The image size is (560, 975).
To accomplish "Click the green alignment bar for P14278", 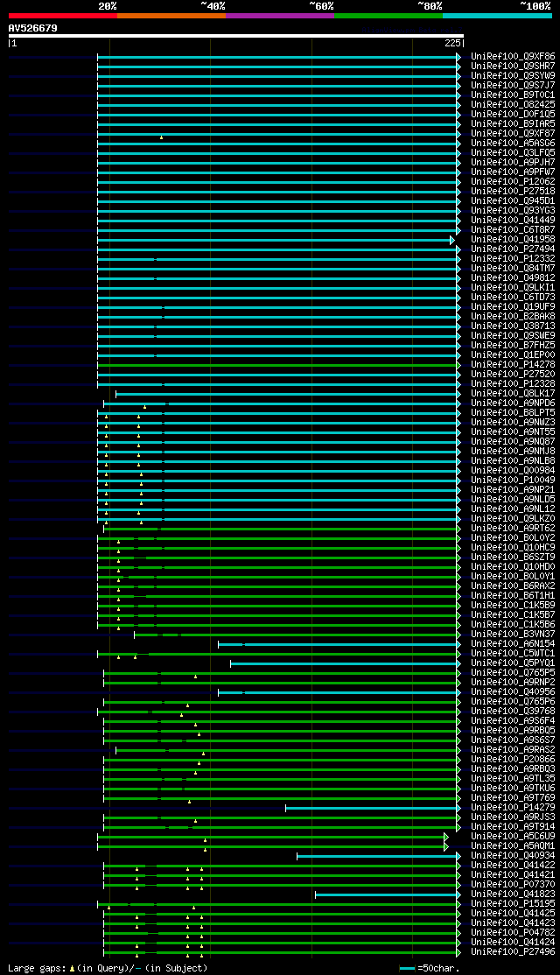I will (277, 365).
